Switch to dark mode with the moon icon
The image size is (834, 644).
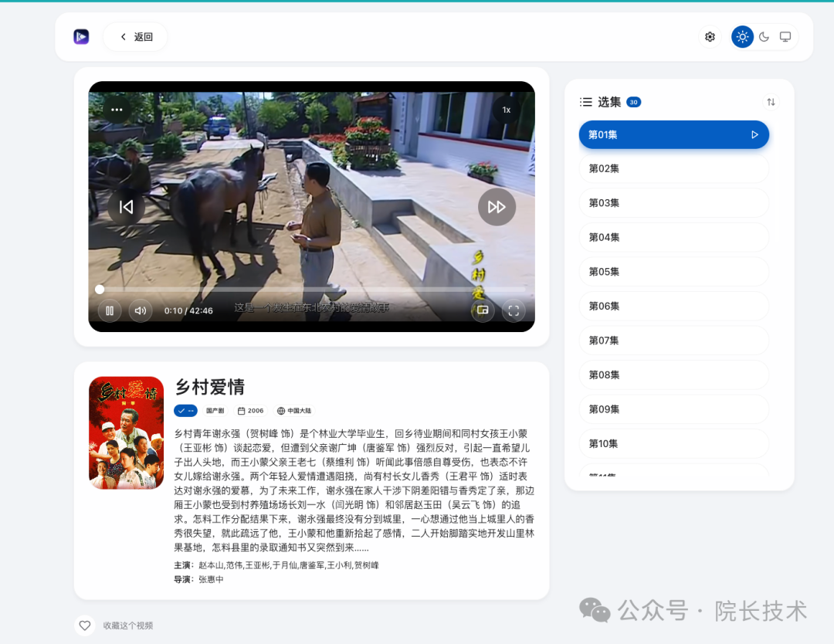coord(764,36)
